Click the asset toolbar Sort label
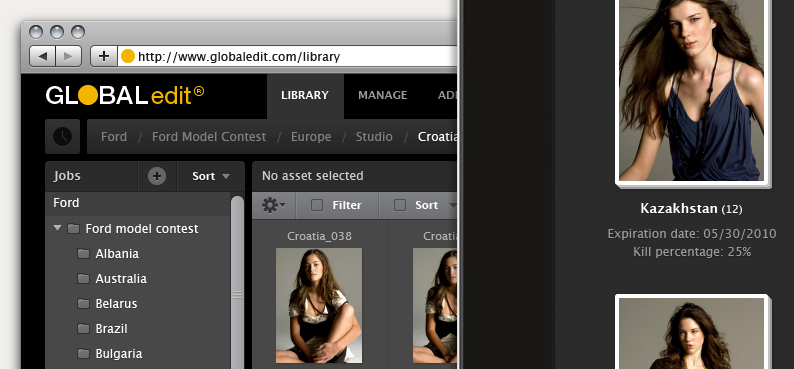Viewport: 794px width, 369px height. pyautogui.click(x=426, y=205)
